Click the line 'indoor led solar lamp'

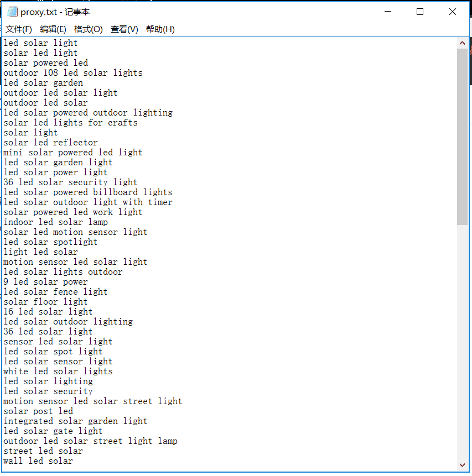click(56, 222)
